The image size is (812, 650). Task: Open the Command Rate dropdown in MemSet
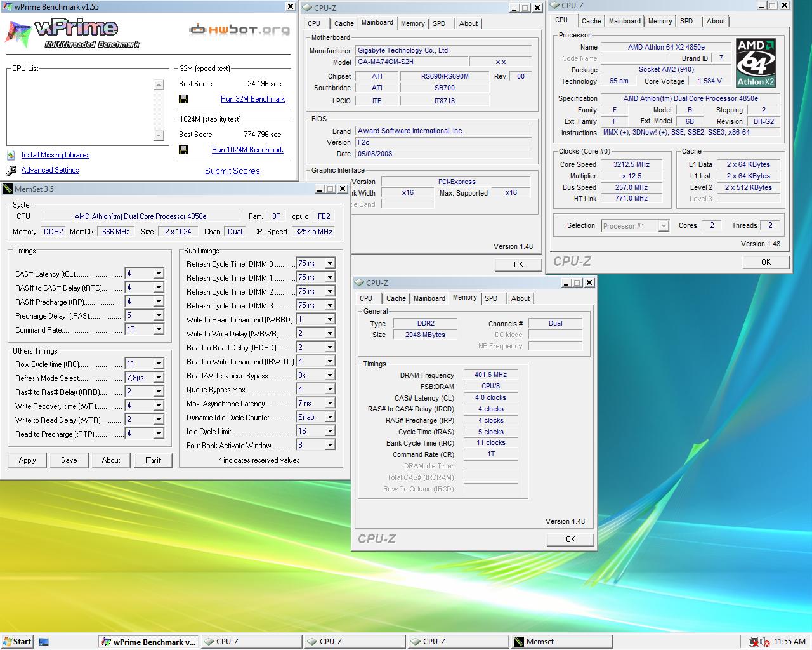point(159,329)
